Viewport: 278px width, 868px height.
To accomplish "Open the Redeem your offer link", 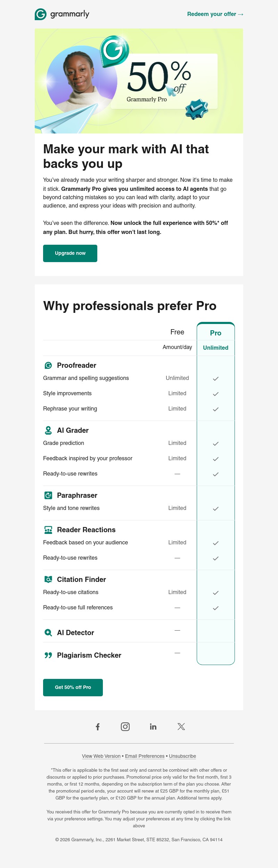I will [x=215, y=14].
